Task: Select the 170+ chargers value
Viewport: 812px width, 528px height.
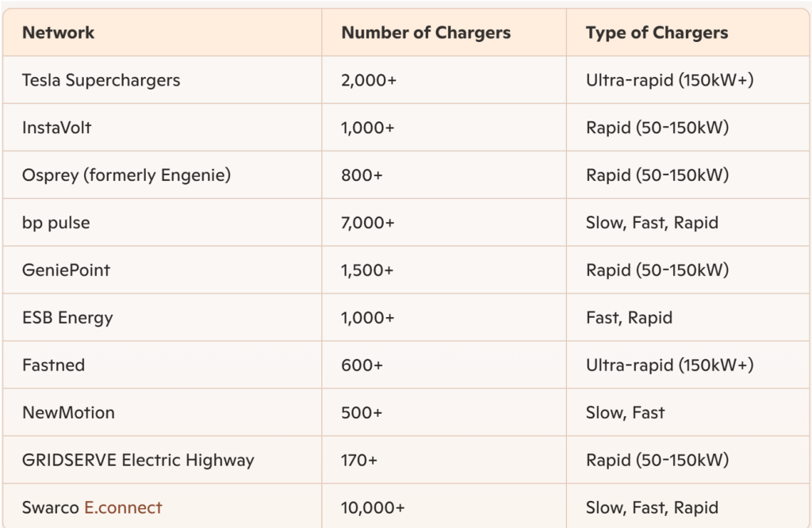Action: click(x=359, y=460)
